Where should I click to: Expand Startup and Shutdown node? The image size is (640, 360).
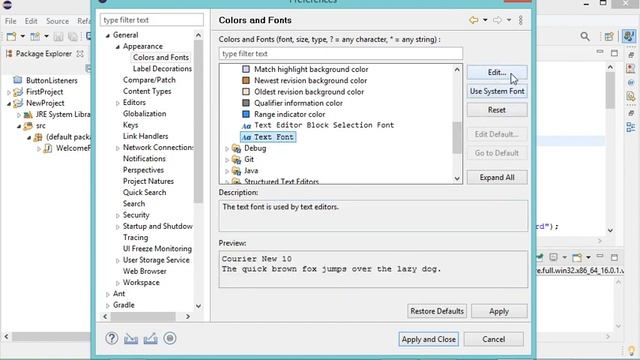[118, 227]
